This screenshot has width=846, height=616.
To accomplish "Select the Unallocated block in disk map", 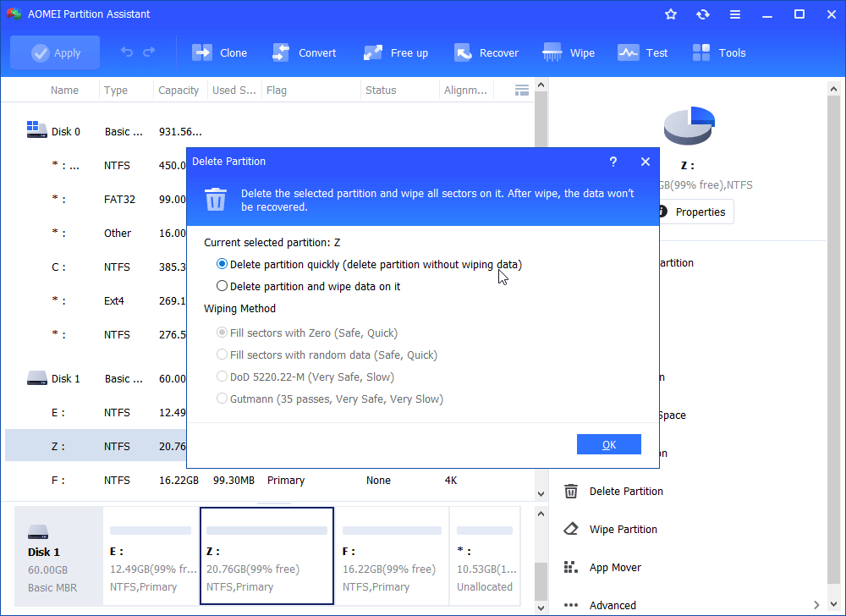I will [x=485, y=556].
